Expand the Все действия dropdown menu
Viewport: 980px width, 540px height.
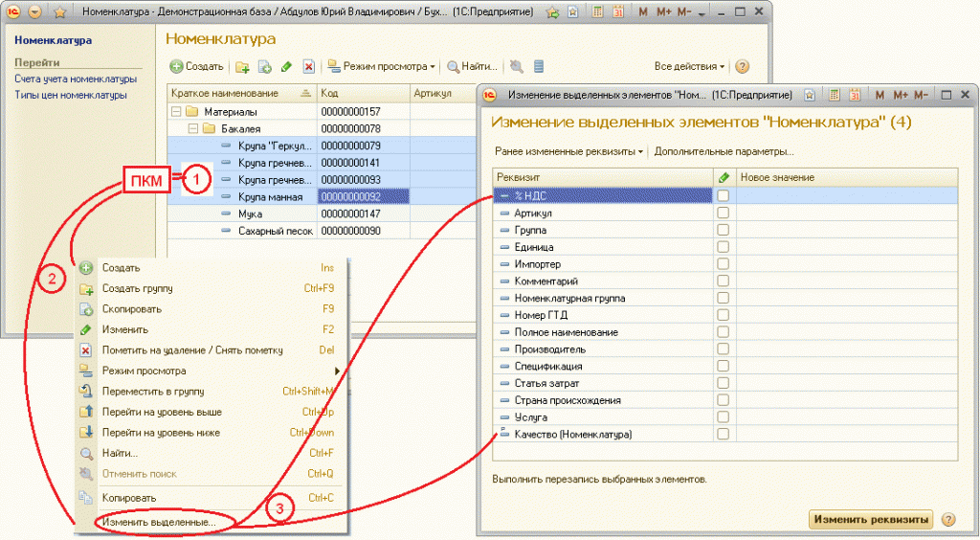pos(689,67)
